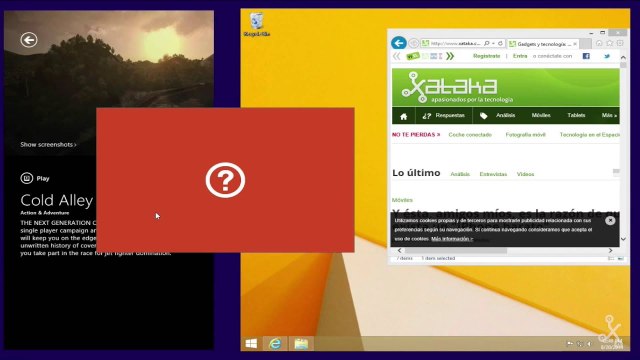
Task: Select the Gadgets y tecnología tab
Action: click(x=543, y=44)
